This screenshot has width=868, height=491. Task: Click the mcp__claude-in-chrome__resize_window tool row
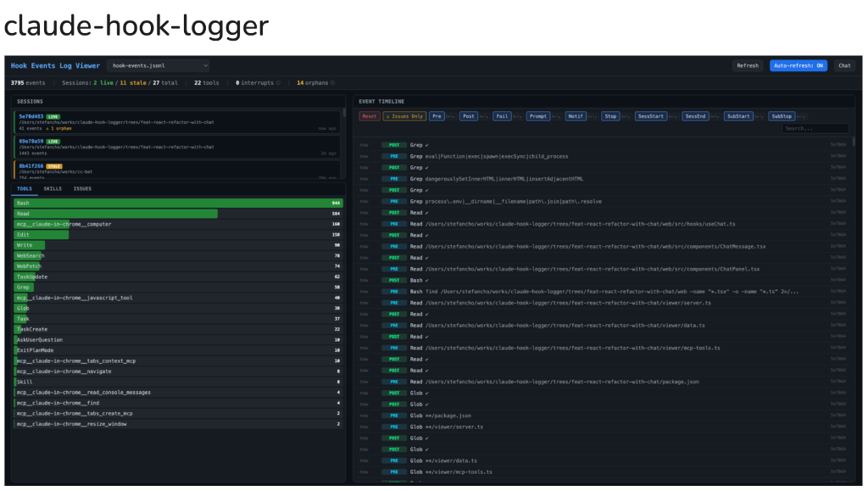click(178, 424)
